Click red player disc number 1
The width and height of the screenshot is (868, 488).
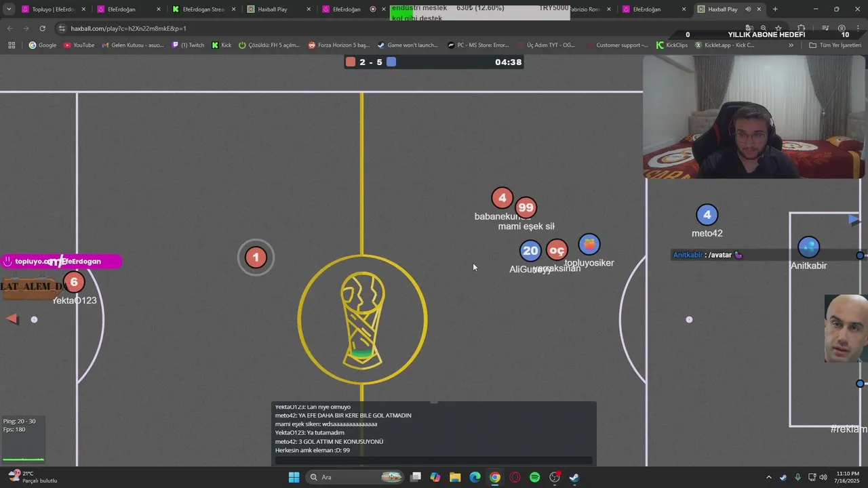point(256,258)
